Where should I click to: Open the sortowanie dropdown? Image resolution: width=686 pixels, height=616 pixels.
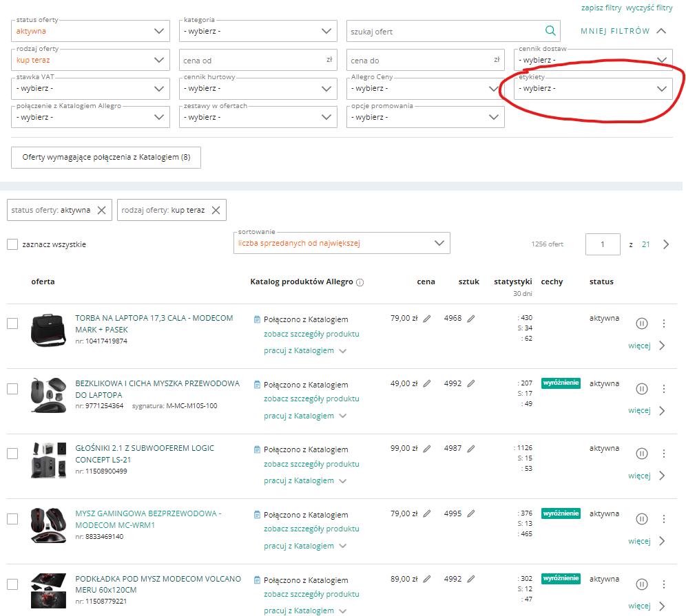(x=341, y=243)
